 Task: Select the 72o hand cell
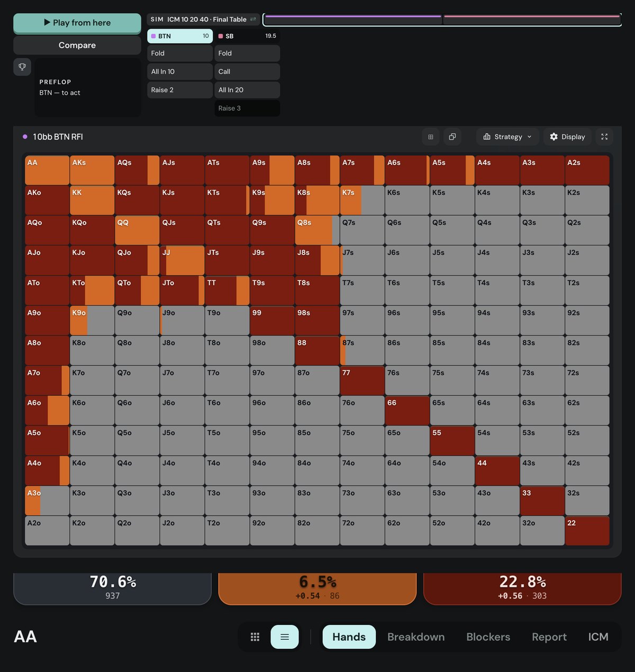362,531
